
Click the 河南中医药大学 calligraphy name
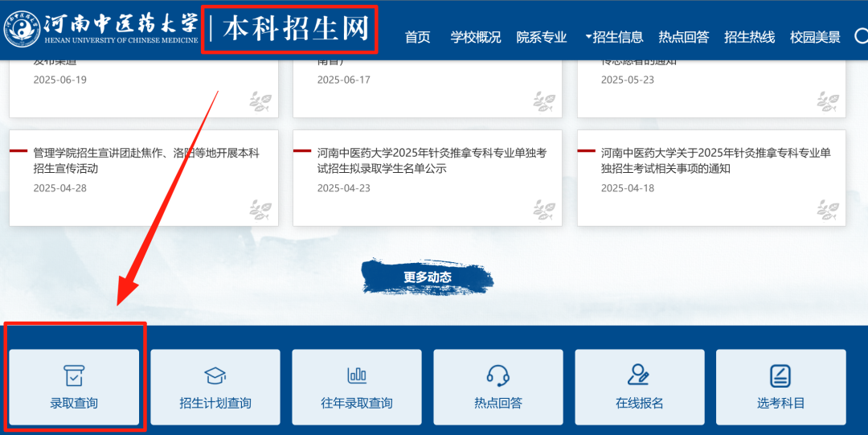pos(121,23)
